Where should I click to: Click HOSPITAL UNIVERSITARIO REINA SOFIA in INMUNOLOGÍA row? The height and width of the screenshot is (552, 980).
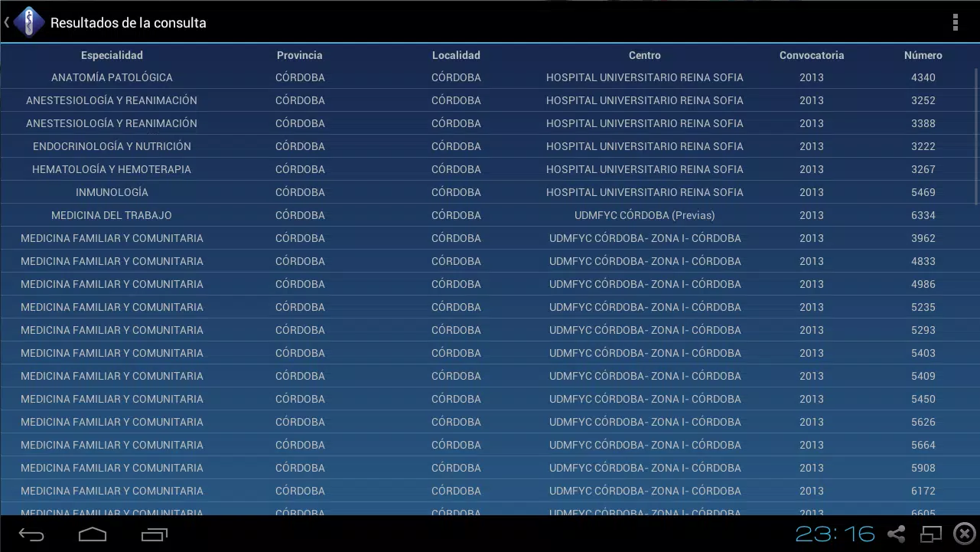pyautogui.click(x=645, y=192)
